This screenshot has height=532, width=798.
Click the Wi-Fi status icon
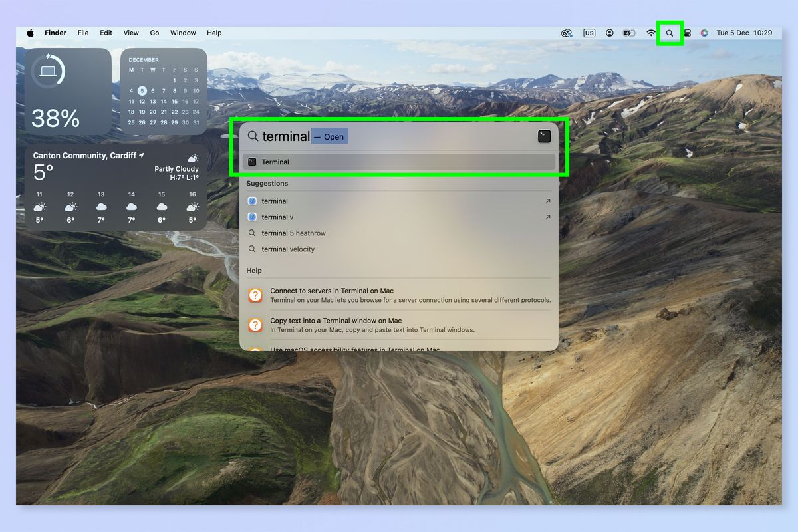coord(651,33)
